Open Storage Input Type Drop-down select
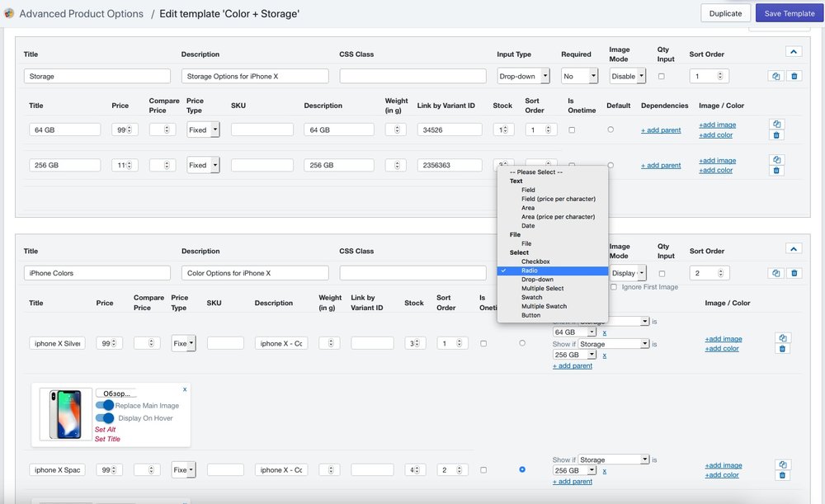The height and width of the screenshot is (504, 825). click(x=524, y=76)
